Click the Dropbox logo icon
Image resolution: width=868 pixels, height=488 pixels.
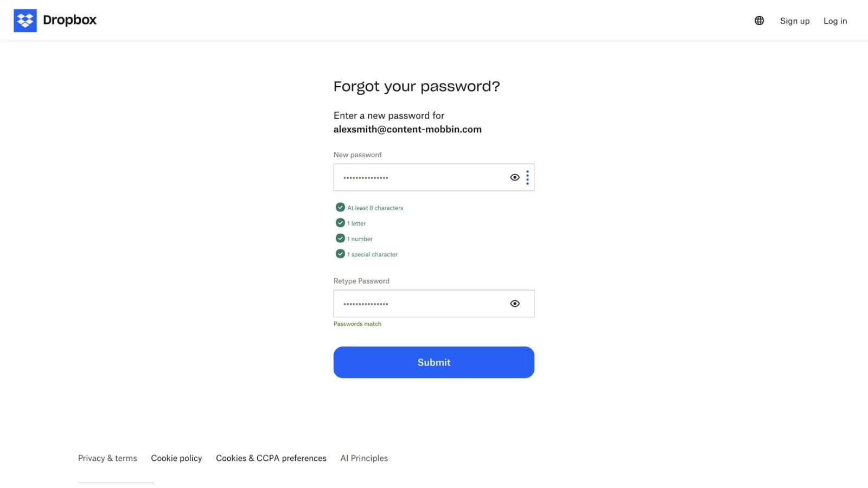(25, 20)
